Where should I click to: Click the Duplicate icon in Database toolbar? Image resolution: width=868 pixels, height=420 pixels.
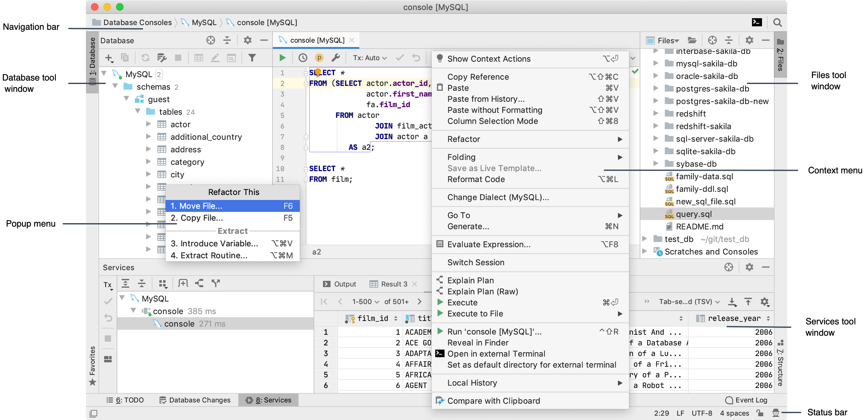[x=125, y=58]
